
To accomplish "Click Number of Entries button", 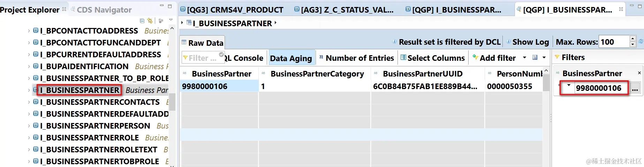I will tap(356, 58).
